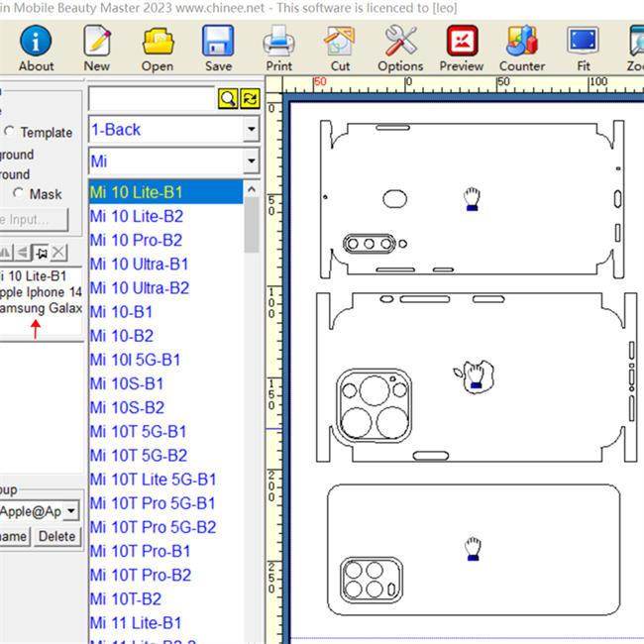This screenshot has width=644, height=644.
Task: Select the Mask radio button
Action: [x=18, y=194]
